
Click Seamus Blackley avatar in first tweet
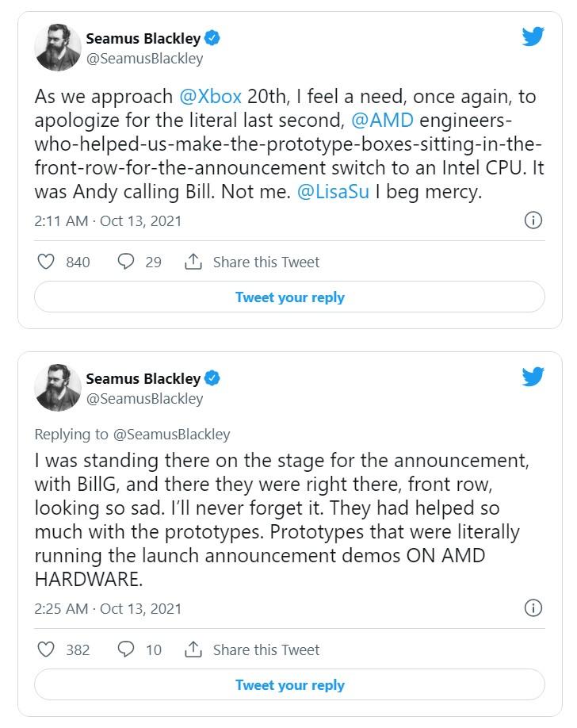(x=58, y=48)
